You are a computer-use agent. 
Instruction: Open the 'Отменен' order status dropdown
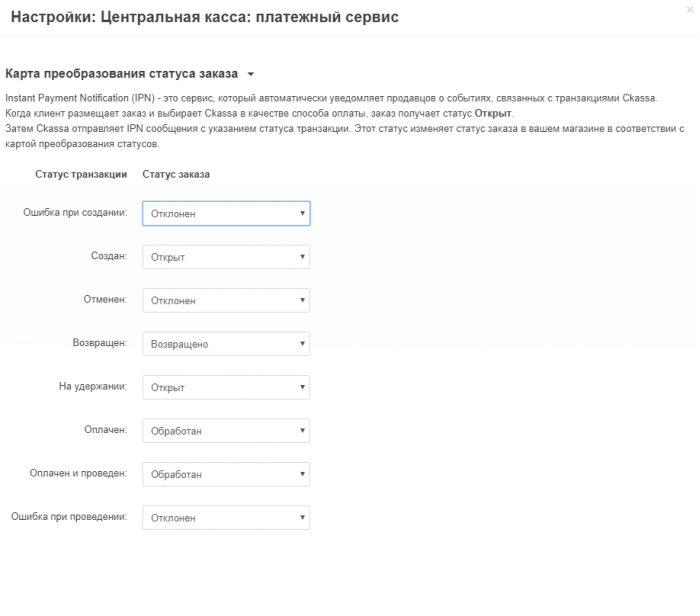coord(226,300)
